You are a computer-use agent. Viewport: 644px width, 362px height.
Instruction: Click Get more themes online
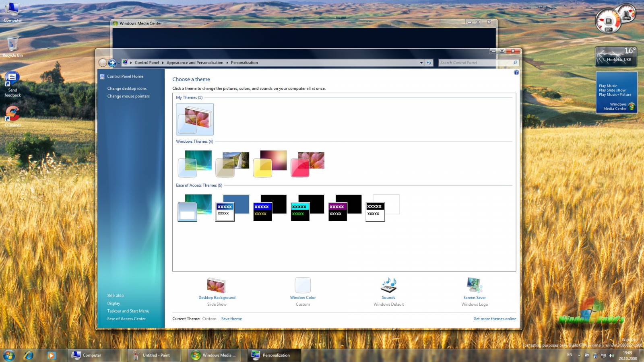[x=495, y=319]
